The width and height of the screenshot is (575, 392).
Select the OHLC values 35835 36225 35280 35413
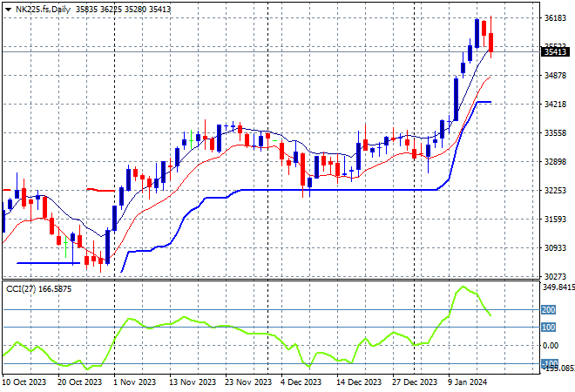pyautogui.click(x=123, y=10)
